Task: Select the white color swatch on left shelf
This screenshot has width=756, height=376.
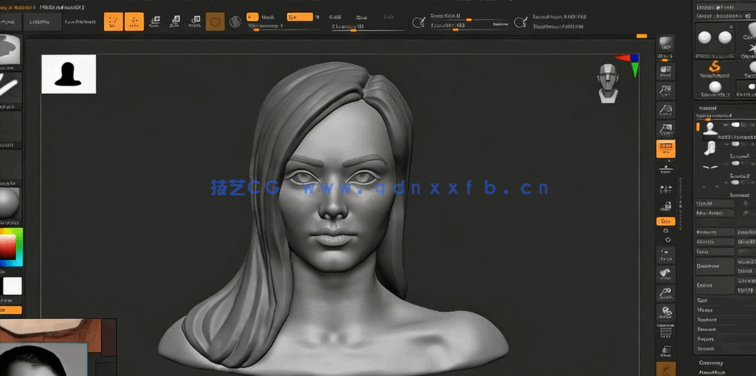Action: pyautogui.click(x=12, y=286)
